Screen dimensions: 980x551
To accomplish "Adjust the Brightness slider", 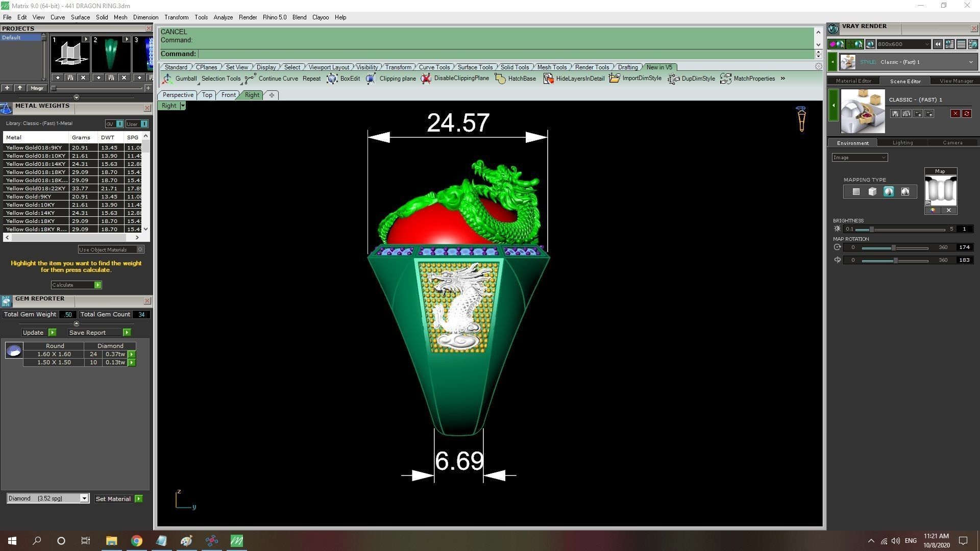I will [872, 229].
